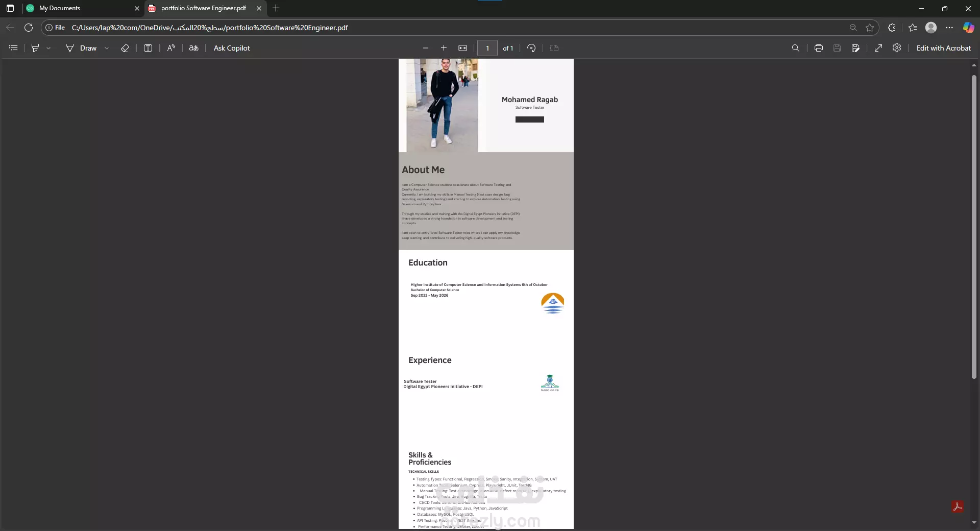This screenshot has width=980, height=531.
Task: Open browser extensions menu
Action: coord(892,28)
